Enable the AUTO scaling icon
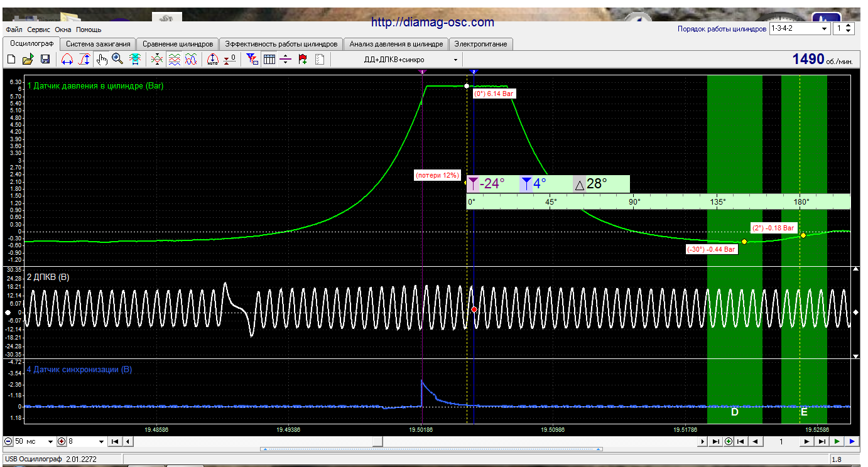Viewport: 868px width, 467px height. (x=212, y=59)
